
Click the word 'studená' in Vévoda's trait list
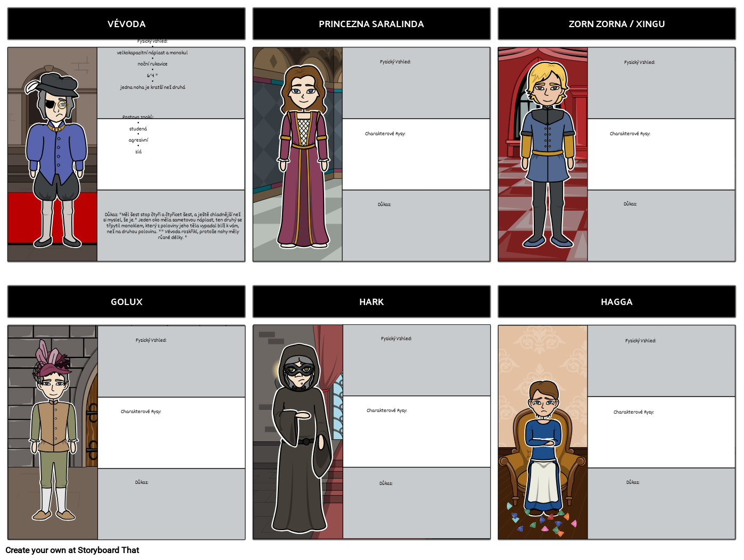pyautogui.click(x=137, y=128)
